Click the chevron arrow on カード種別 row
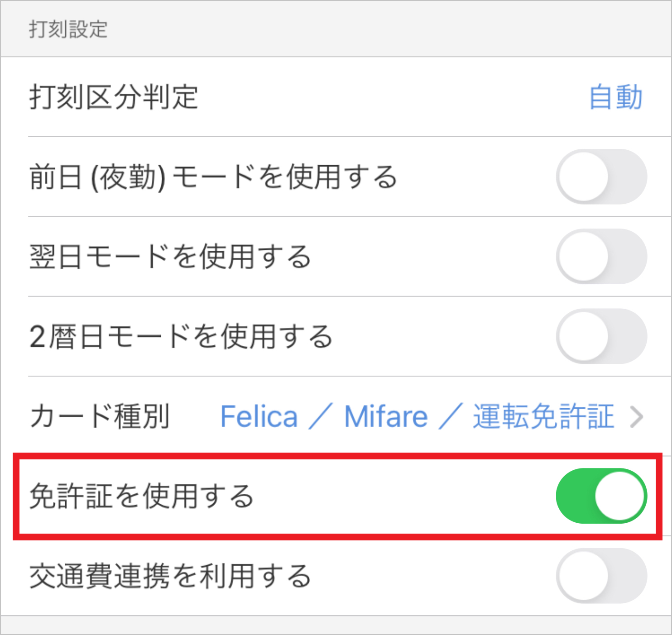 coord(637,417)
